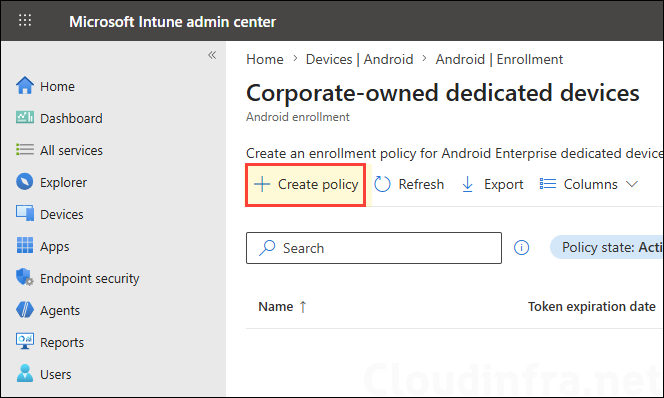Open Endpoint security section
Image resolution: width=664 pixels, height=398 pixels.
(x=89, y=279)
